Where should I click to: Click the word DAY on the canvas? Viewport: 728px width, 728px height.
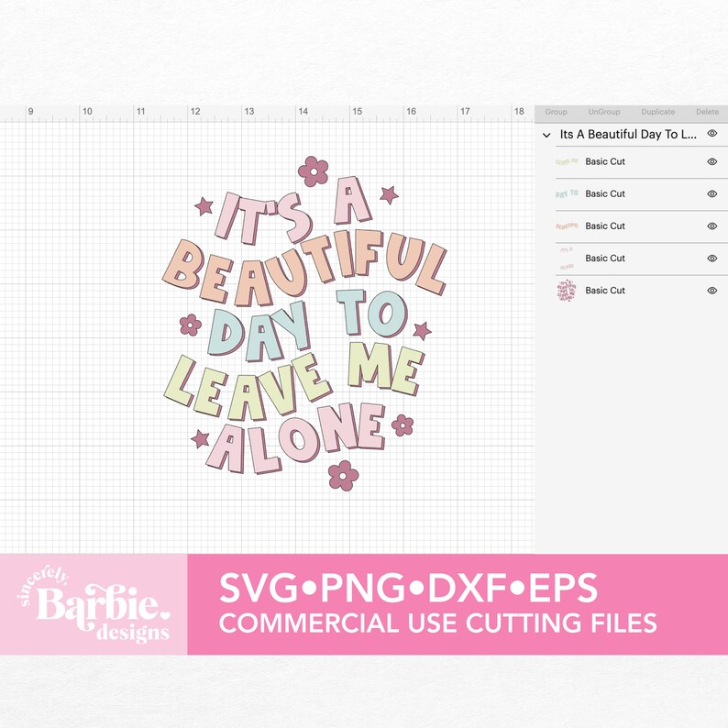coord(259,332)
